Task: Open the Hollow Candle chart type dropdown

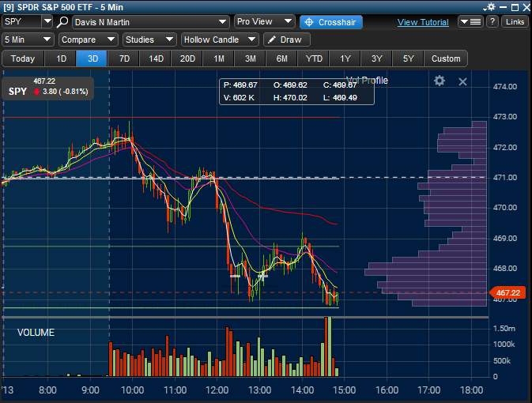Action: [220, 40]
